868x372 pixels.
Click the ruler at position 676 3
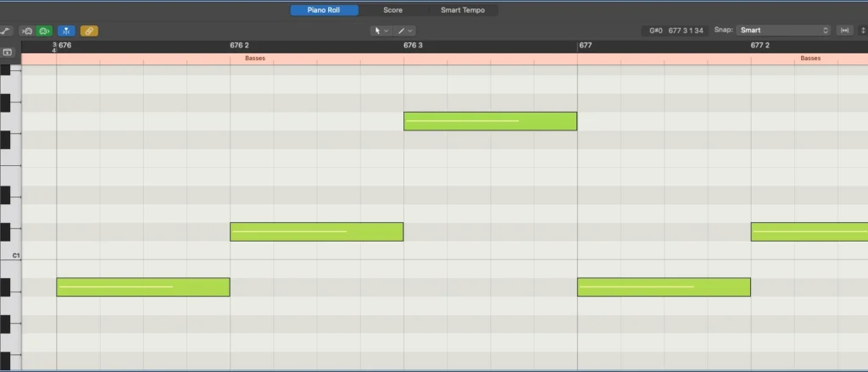click(x=413, y=46)
